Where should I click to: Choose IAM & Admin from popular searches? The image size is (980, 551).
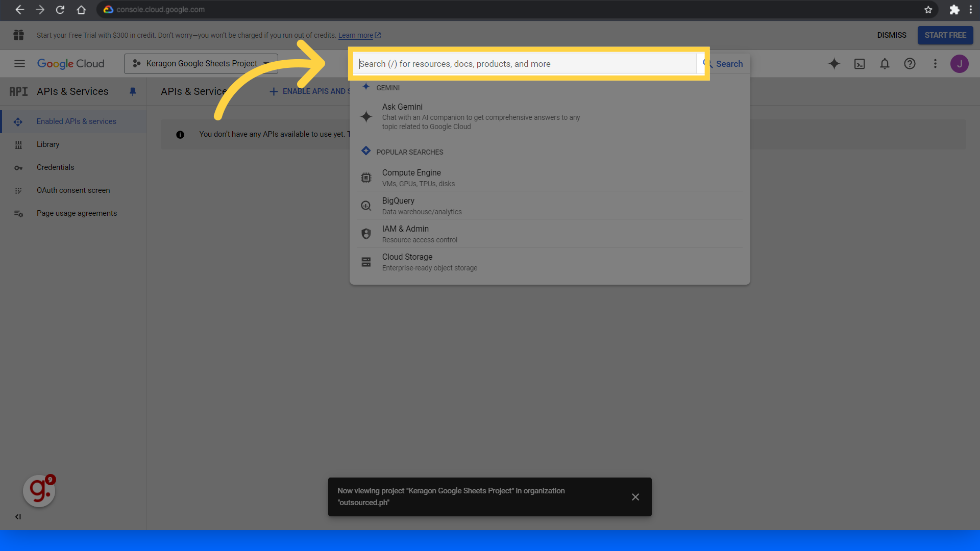[x=550, y=234]
